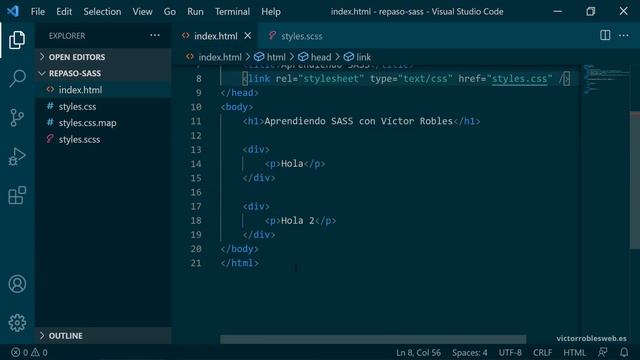Open Run and Debug view icon
The height and width of the screenshot is (360, 640).
click(17, 156)
